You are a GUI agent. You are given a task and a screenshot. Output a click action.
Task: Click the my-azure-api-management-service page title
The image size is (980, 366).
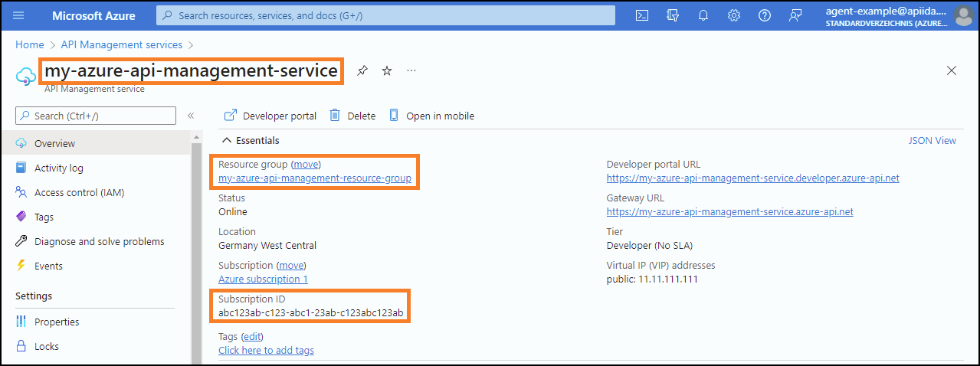191,70
